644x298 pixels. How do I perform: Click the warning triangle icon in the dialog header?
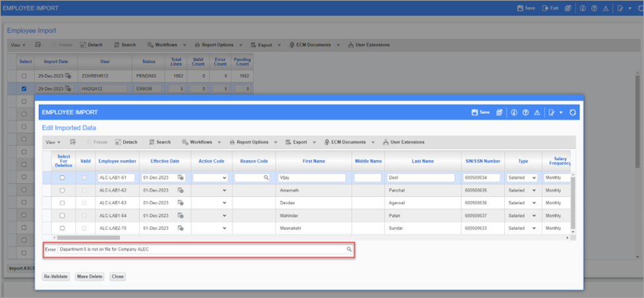(536, 112)
